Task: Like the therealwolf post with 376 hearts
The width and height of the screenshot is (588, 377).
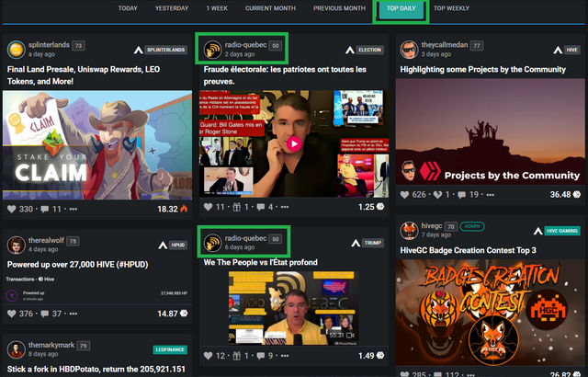Action: click(12, 314)
